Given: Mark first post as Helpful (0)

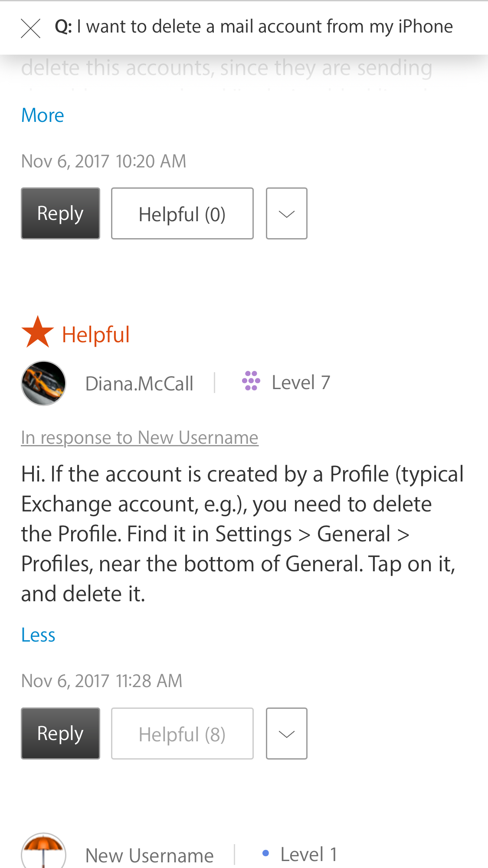Looking at the screenshot, I should (182, 213).
